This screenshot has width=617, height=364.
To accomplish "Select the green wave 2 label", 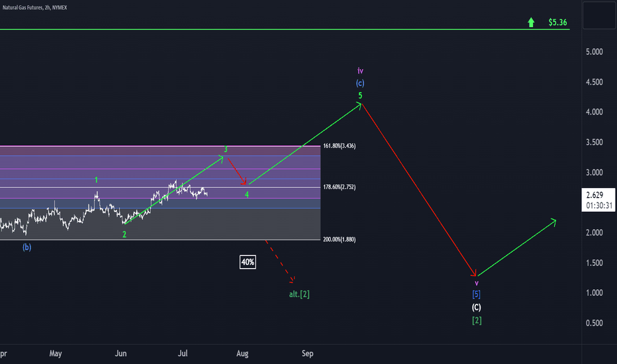I will click(x=124, y=234).
